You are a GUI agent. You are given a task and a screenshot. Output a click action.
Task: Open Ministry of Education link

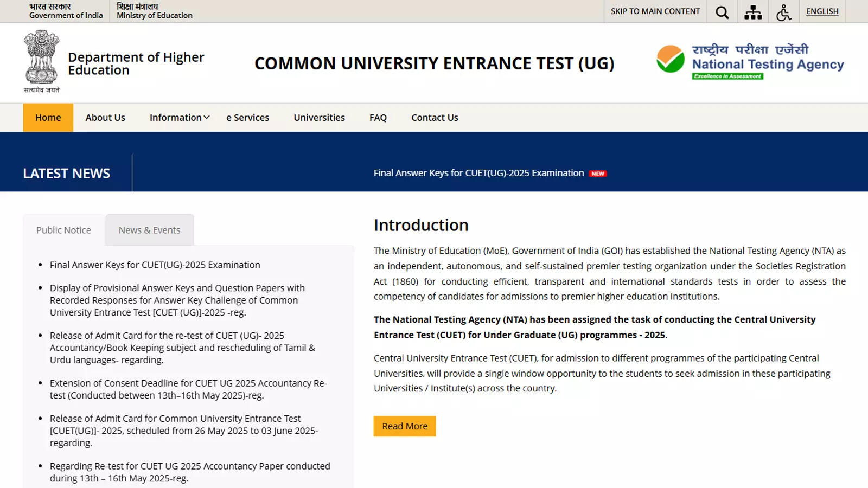[x=155, y=11]
